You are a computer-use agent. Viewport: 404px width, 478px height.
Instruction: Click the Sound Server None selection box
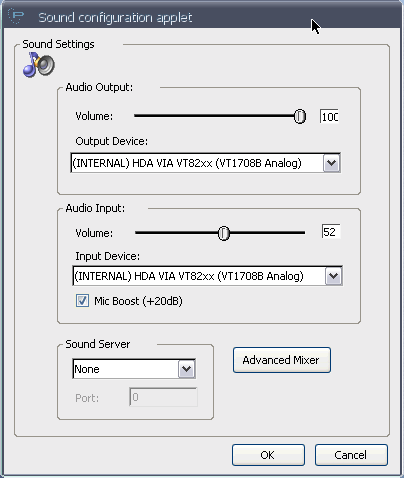click(x=126, y=369)
